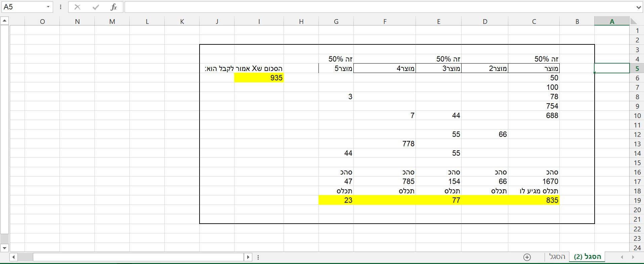Image resolution: width=644 pixels, height=264 pixels.
Task: Click the sheet tabs left navigation arrow
Action: click(622, 257)
